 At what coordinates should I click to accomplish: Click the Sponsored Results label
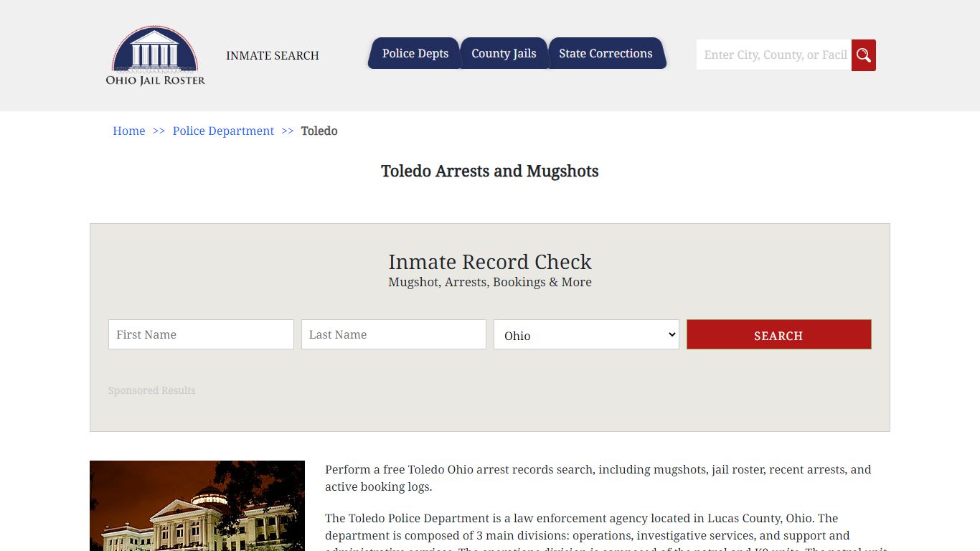(151, 390)
